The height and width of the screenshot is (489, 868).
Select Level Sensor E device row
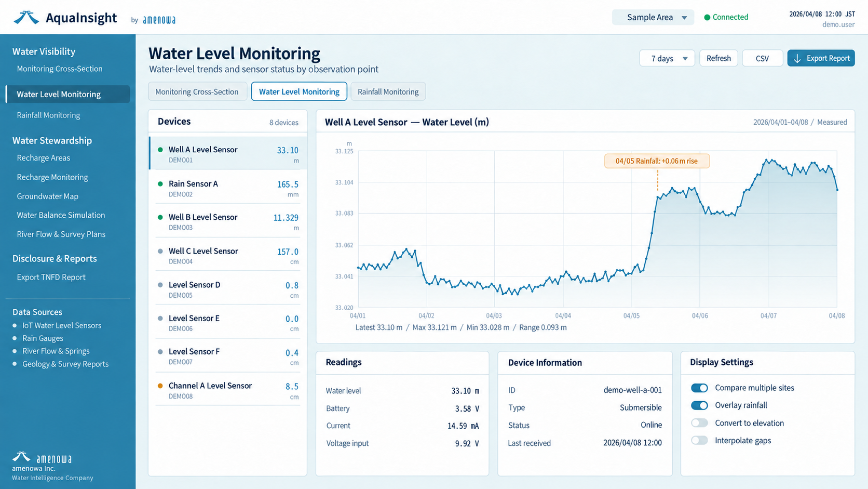[228, 322]
